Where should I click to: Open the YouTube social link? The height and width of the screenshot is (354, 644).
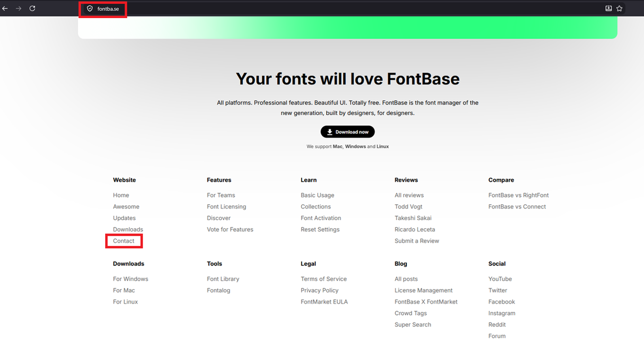(500, 279)
